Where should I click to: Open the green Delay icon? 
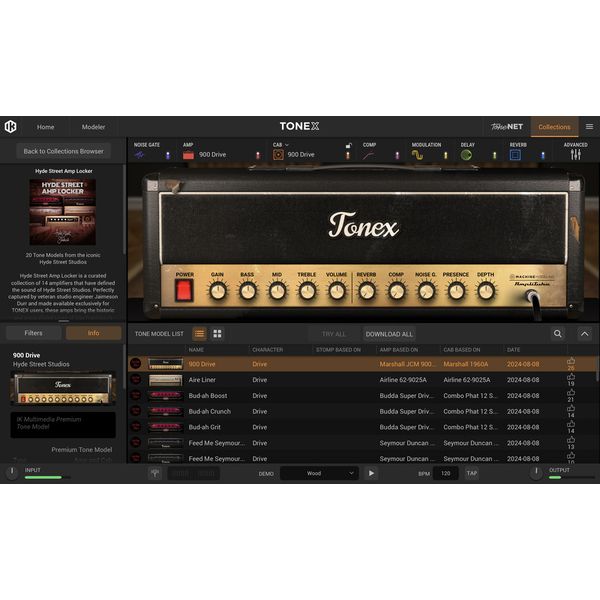point(466,155)
